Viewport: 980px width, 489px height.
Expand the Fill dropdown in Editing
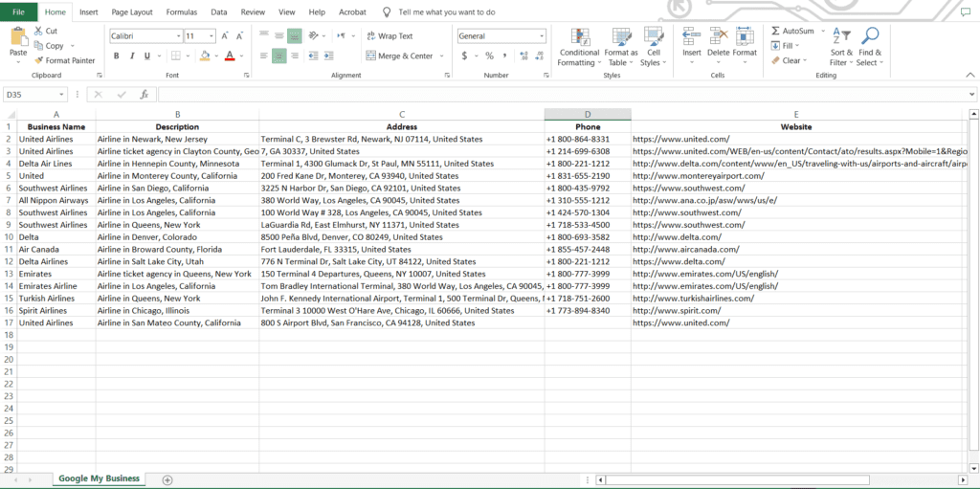[797, 46]
